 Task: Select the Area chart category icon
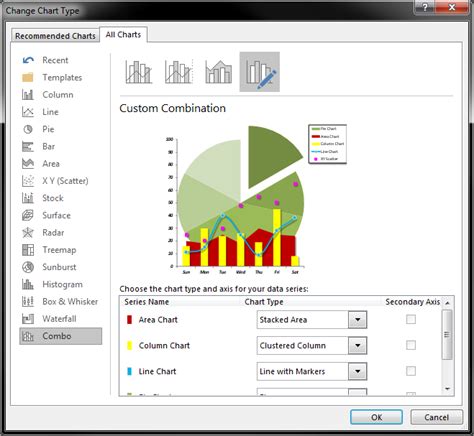28,164
